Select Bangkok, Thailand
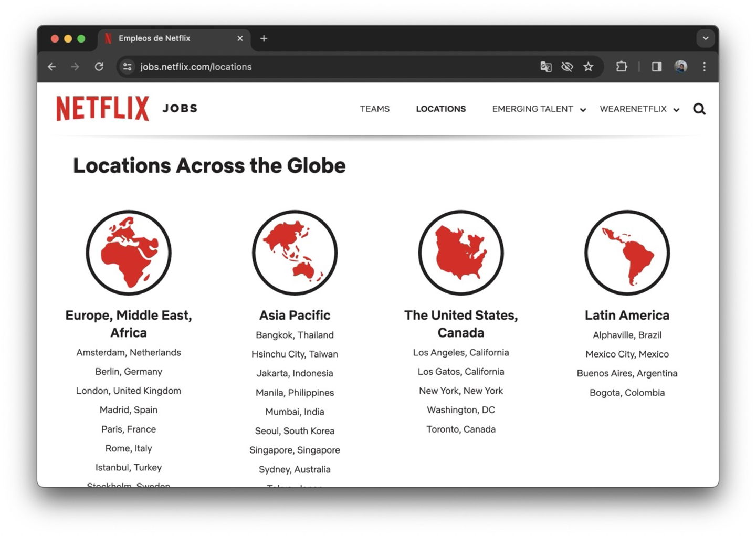The image size is (756, 536). [295, 335]
